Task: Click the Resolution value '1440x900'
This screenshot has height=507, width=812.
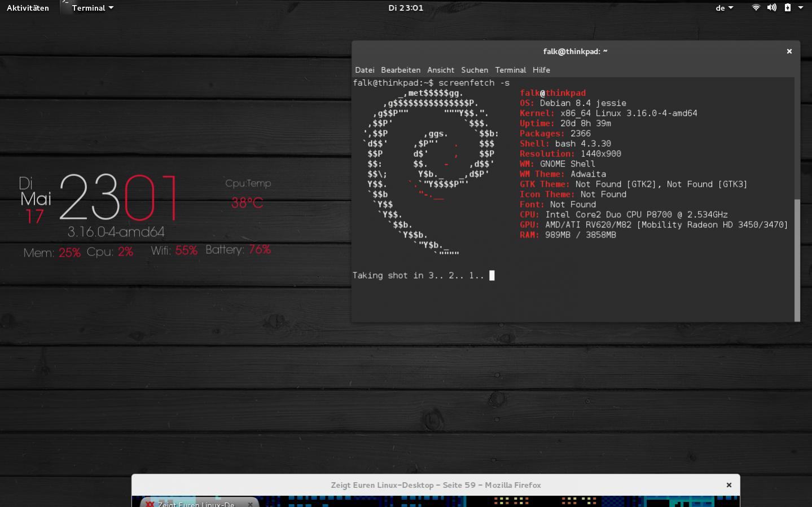Action: tap(601, 154)
